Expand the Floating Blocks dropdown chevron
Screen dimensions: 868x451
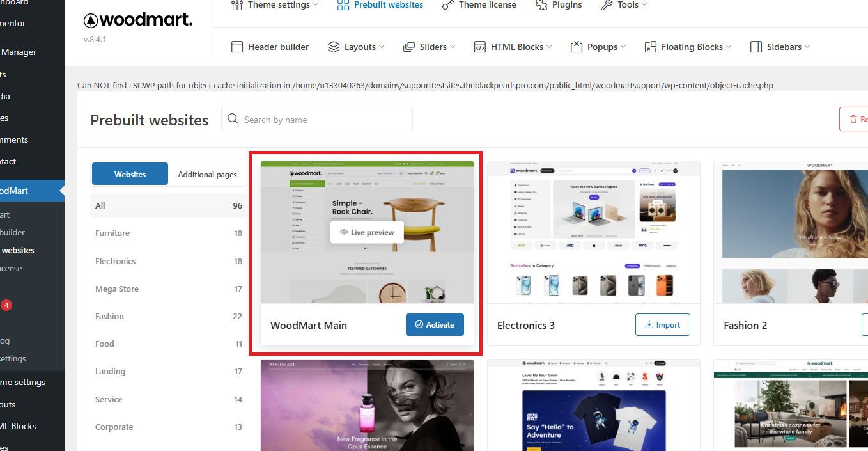pyautogui.click(x=729, y=47)
